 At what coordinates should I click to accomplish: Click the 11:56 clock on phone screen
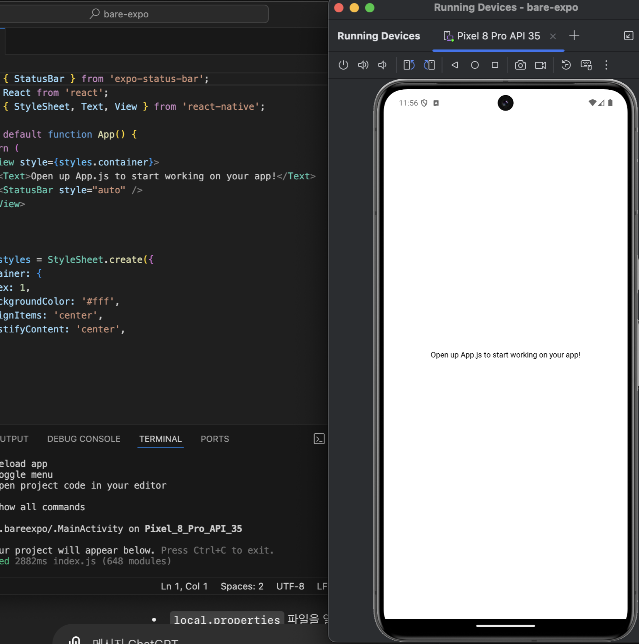coord(408,103)
